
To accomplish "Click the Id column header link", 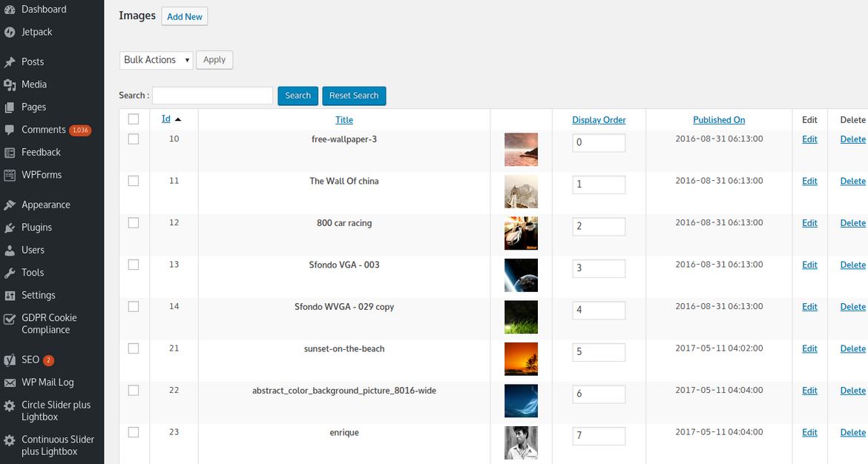I will click(x=166, y=119).
